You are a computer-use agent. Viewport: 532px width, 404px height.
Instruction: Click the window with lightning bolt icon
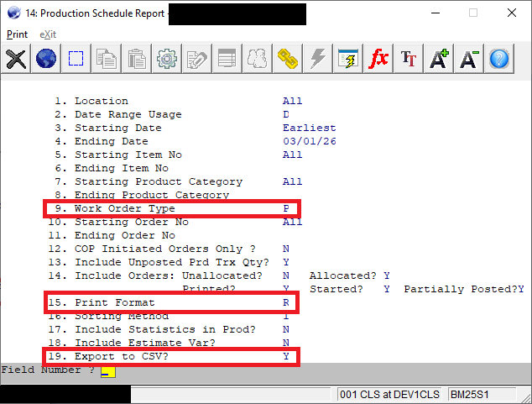[x=348, y=59]
